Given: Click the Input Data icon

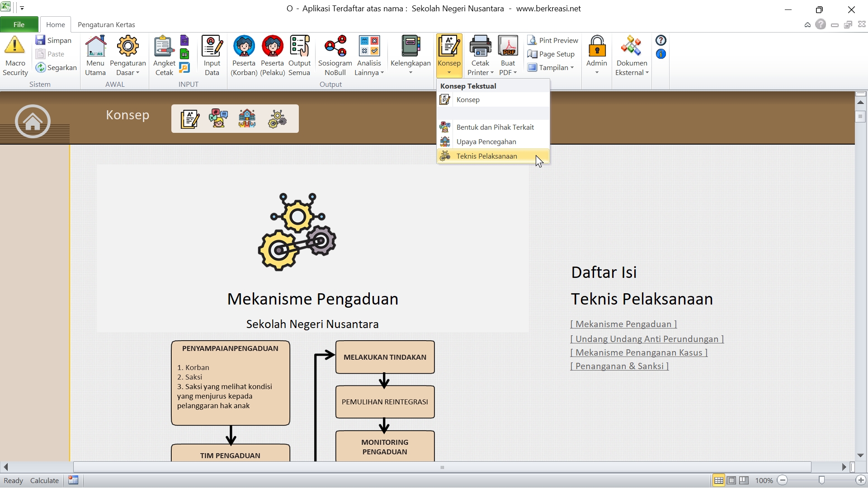Looking at the screenshot, I should click(212, 46).
